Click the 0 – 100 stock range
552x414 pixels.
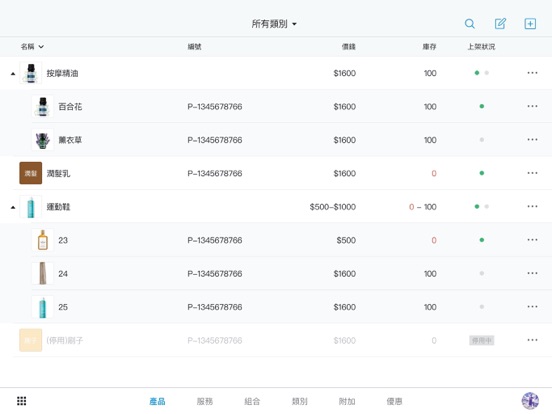[422, 207]
